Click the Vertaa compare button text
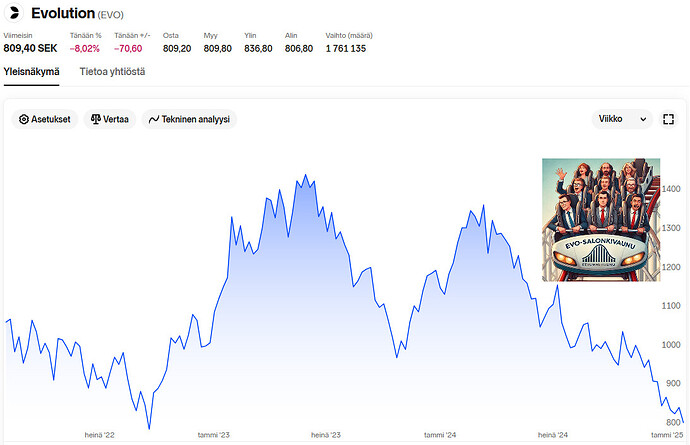Screen dimensions: 690x445 (x=116, y=119)
